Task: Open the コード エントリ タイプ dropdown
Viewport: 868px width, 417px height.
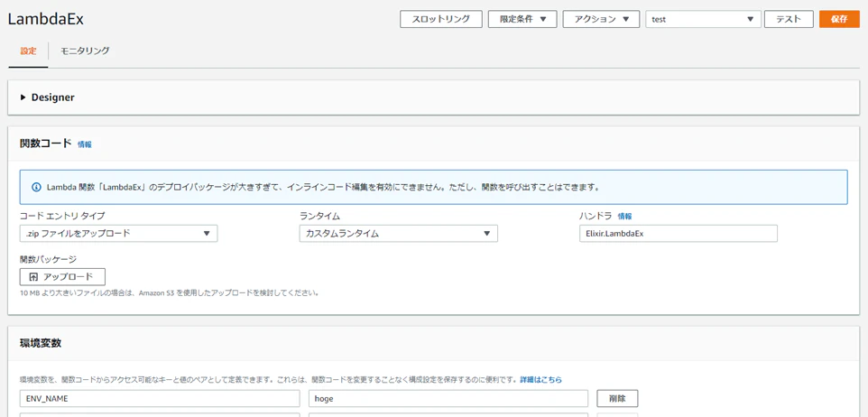Action: point(118,234)
